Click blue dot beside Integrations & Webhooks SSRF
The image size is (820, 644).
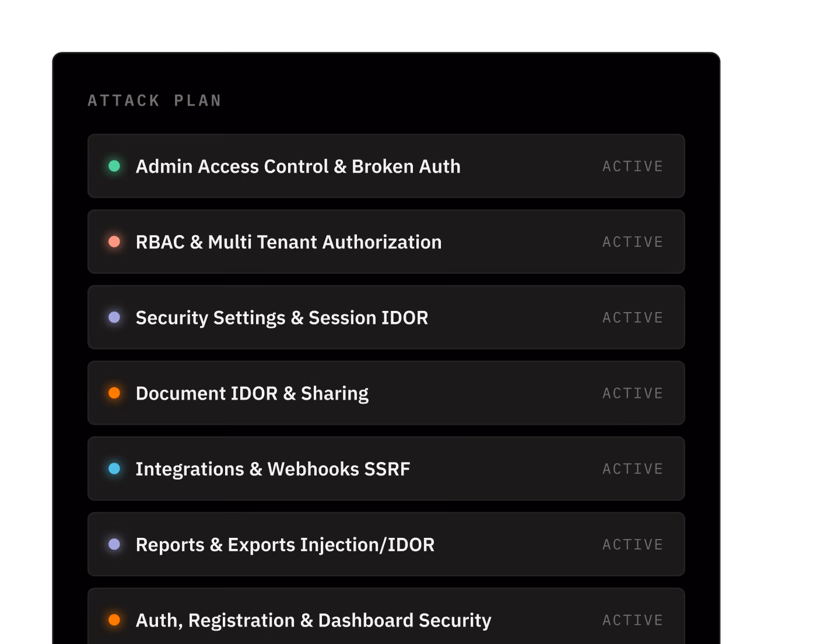(x=114, y=468)
